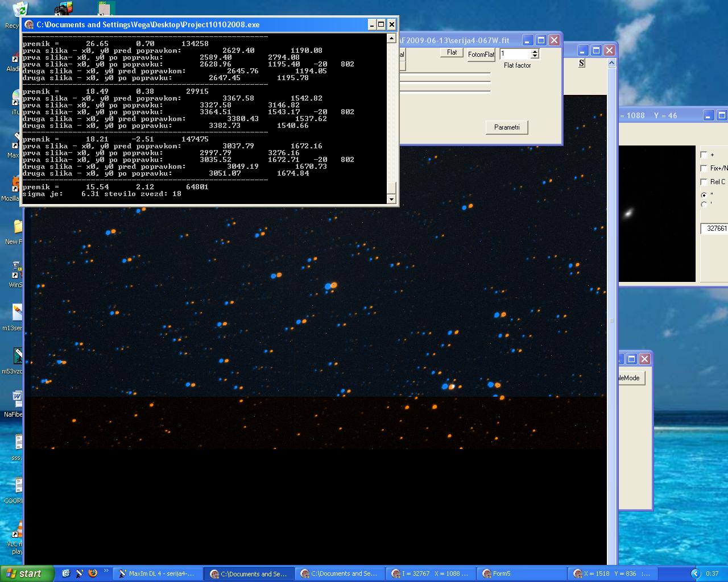Click Show Desktop quick launch icon

(x=66, y=573)
